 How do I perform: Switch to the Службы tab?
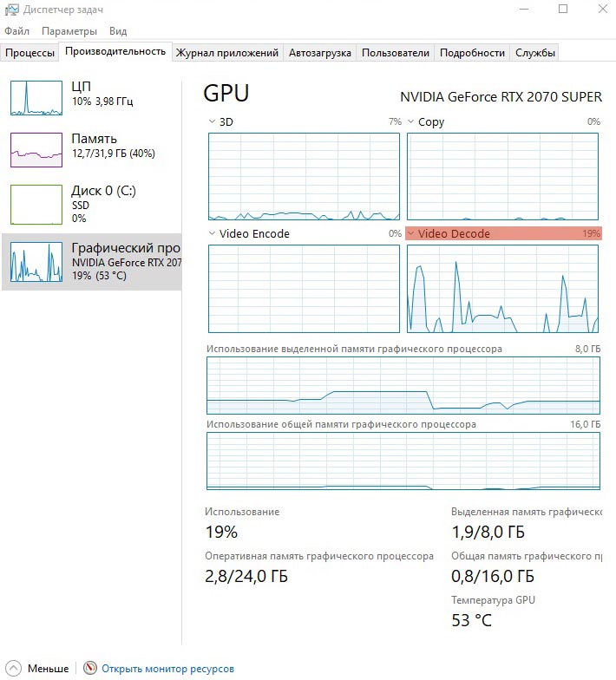535,53
